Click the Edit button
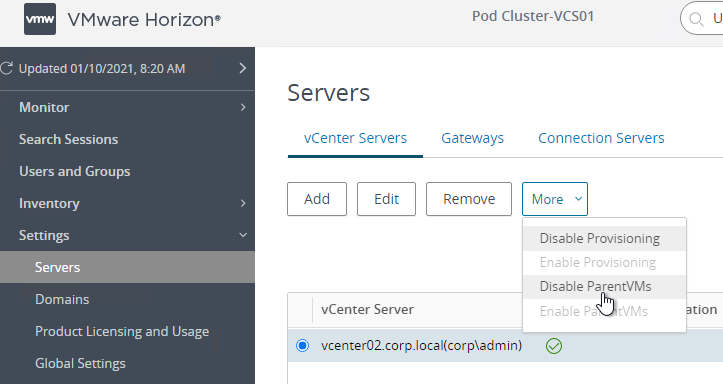This screenshot has height=384, width=723. tap(386, 199)
